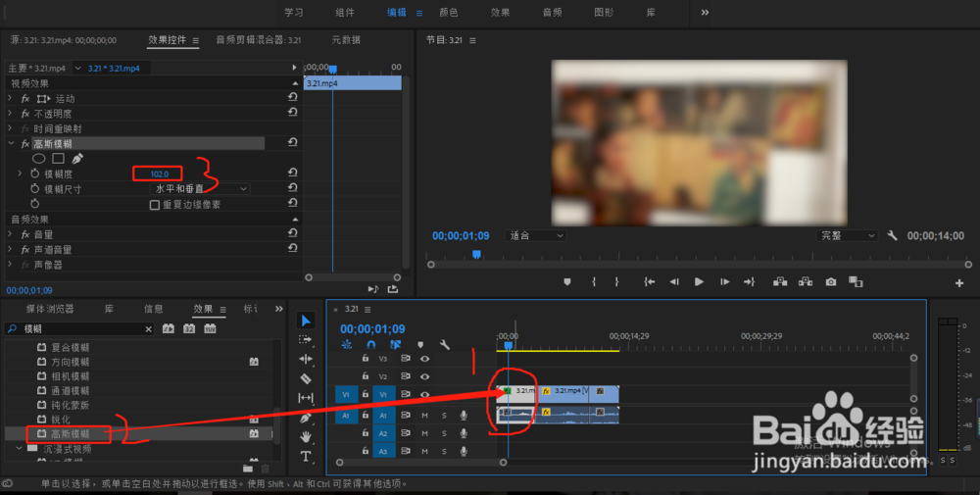980x495 pixels.
Task: Click the Lift button
Action: point(779,282)
